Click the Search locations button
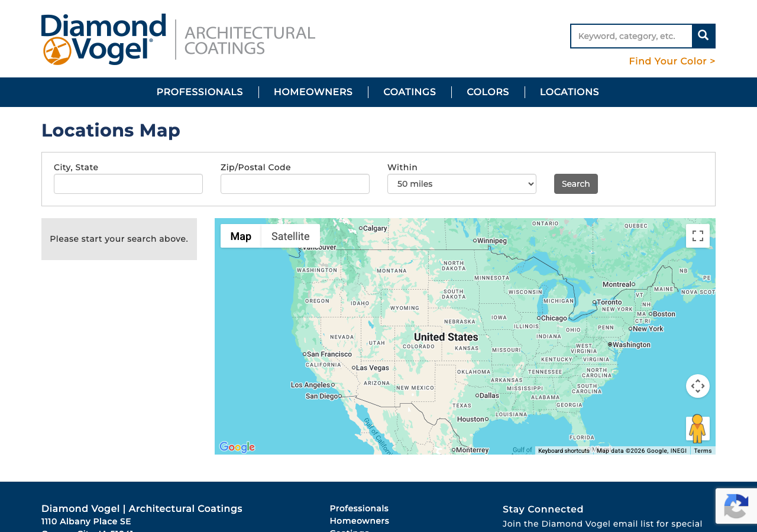Image resolution: width=757 pixels, height=532 pixels. click(x=576, y=184)
